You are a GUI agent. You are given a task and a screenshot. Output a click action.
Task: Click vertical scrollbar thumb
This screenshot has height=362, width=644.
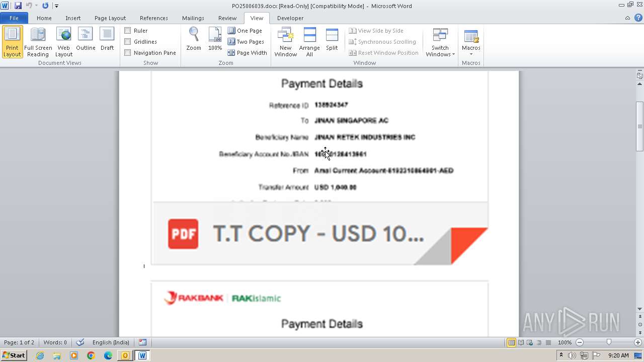(x=639, y=126)
